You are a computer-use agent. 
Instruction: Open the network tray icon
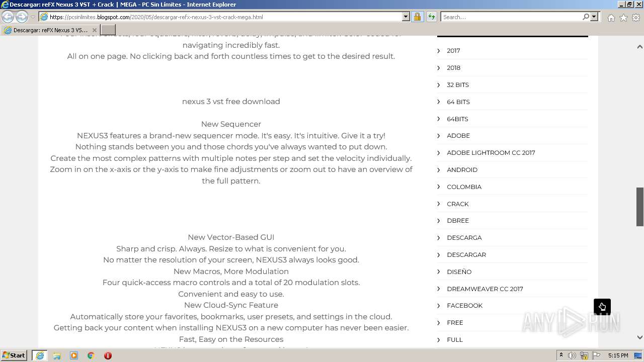584,355
